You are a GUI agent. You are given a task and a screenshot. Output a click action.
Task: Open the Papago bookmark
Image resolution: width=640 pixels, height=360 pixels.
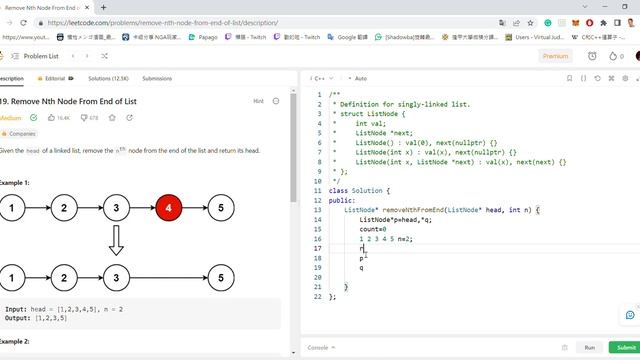pyautogui.click(x=203, y=37)
